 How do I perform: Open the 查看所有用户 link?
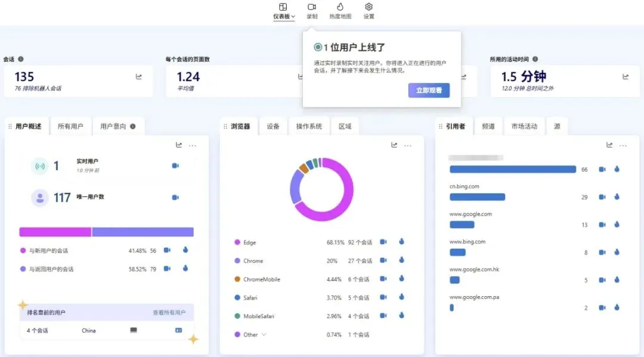tap(169, 312)
